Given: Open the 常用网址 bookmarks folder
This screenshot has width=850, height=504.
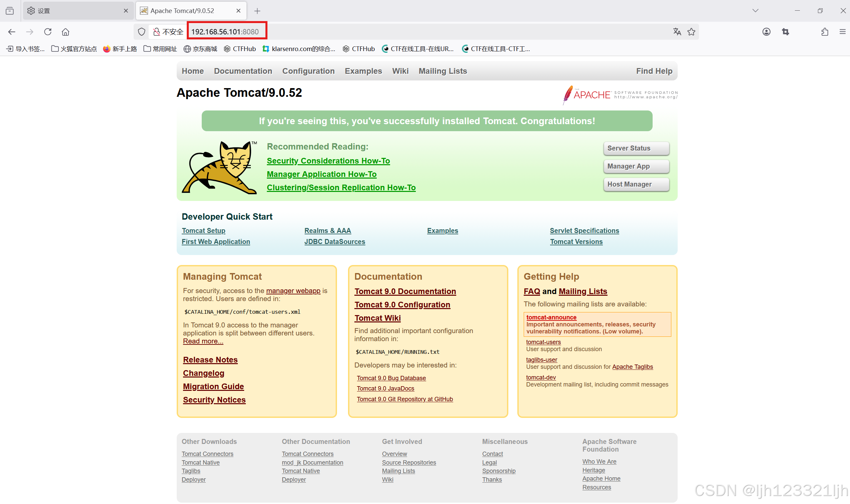Looking at the screenshot, I should click(x=160, y=49).
